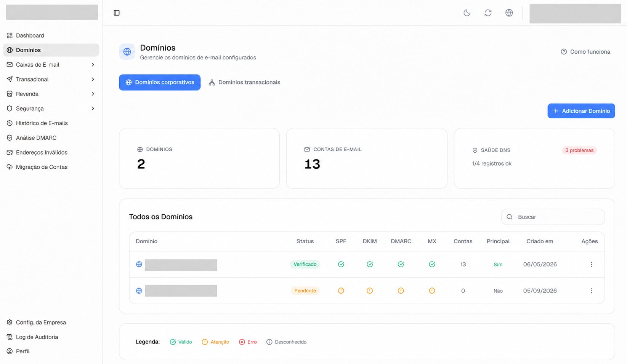Open Log de Auditoria page
Screen dimensions: 627x364
coord(51,337)
